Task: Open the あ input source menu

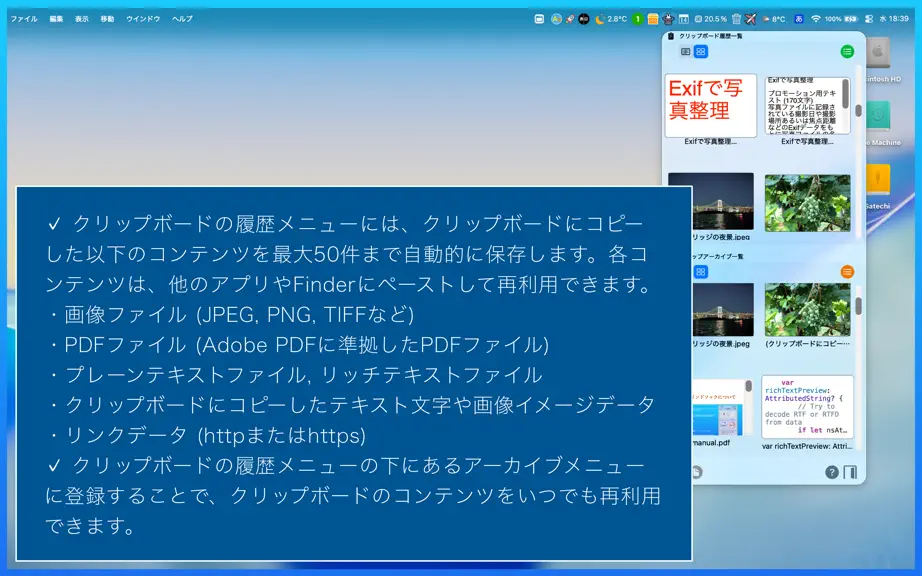Action: click(799, 19)
